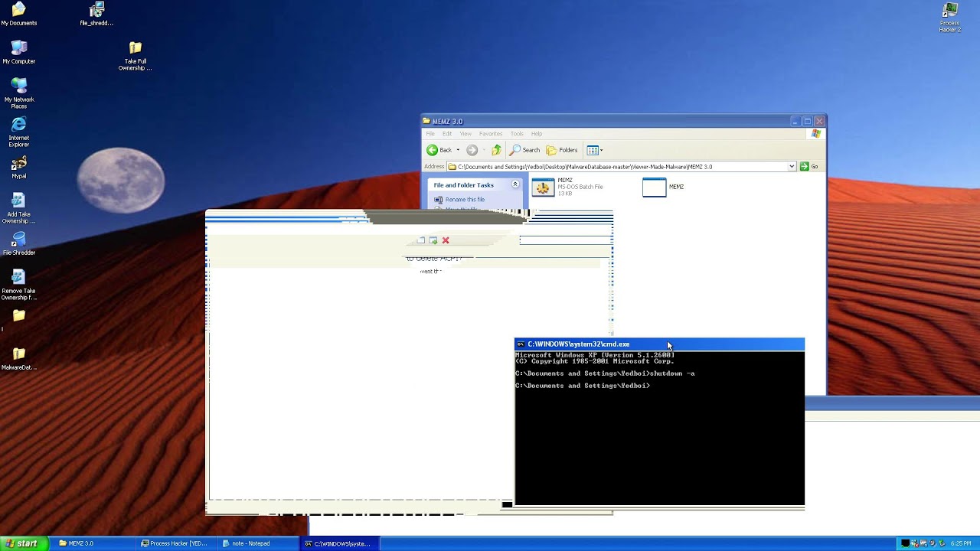Viewport: 980px width, 551px height.
Task: Select the Add Take Ownership registry file
Action: point(18,207)
